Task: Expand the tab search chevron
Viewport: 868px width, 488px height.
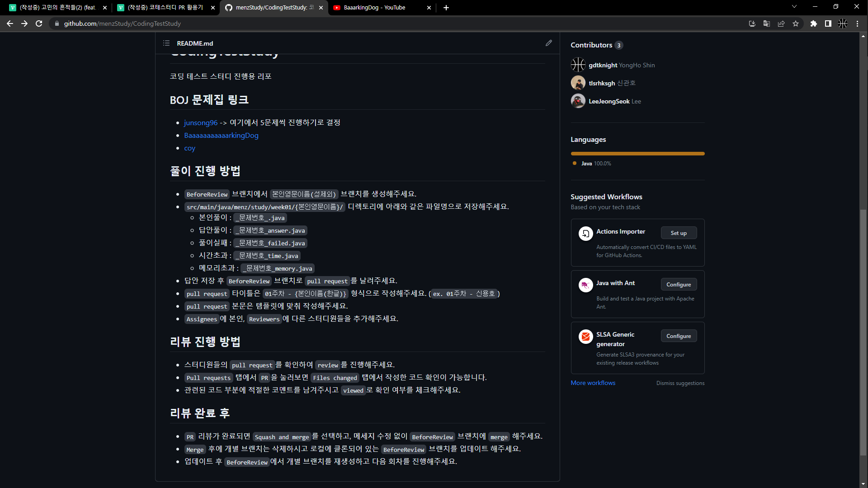Action: [x=794, y=7]
